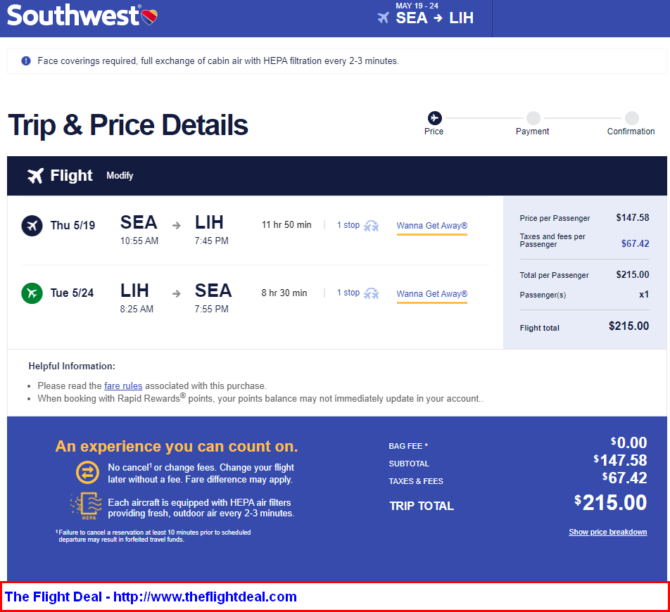Click the departing flight icon for Thu 5/19
The width and height of the screenshot is (670, 612).
(32, 225)
